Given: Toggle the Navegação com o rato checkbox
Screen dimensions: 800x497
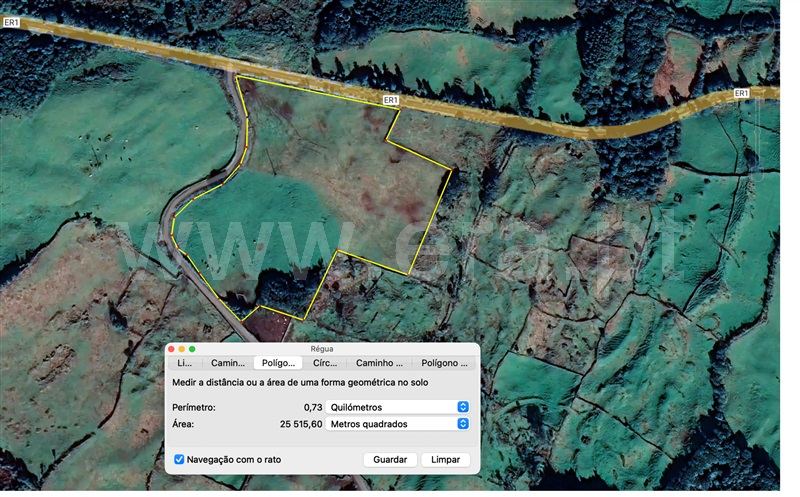Looking at the screenshot, I should 179,459.
